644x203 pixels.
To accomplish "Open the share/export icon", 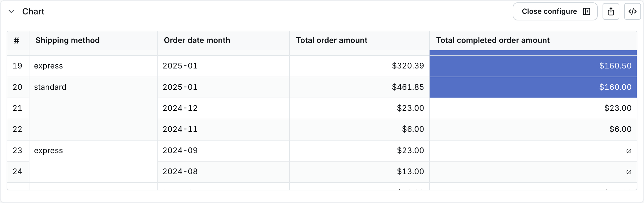I will click(611, 11).
